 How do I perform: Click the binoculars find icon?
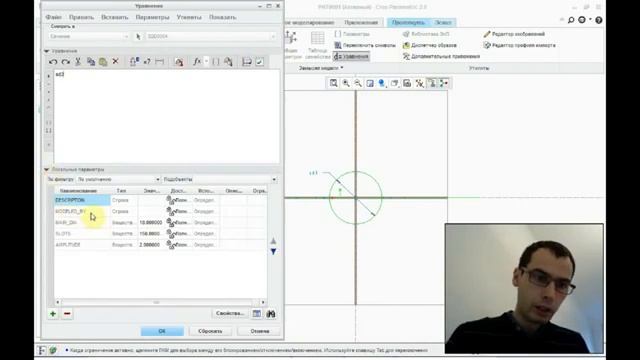(x=271, y=313)
